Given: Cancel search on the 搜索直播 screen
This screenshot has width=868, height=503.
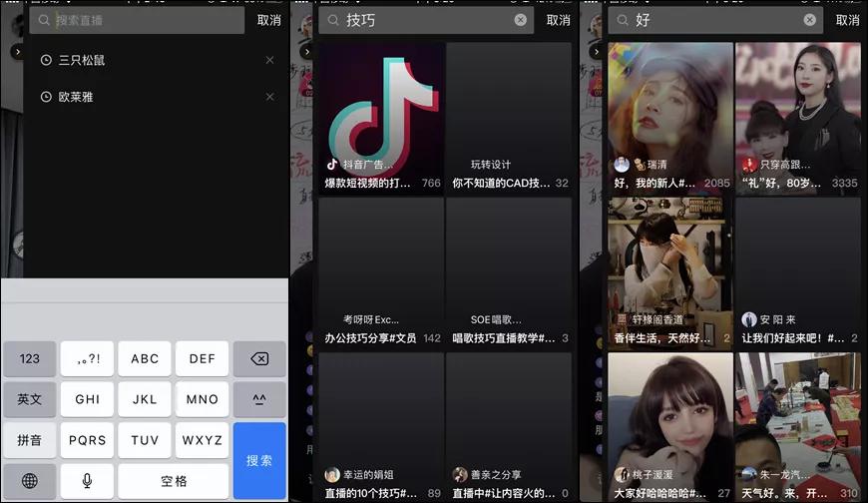Looking at the screenshot, I should tap(269, 21).
